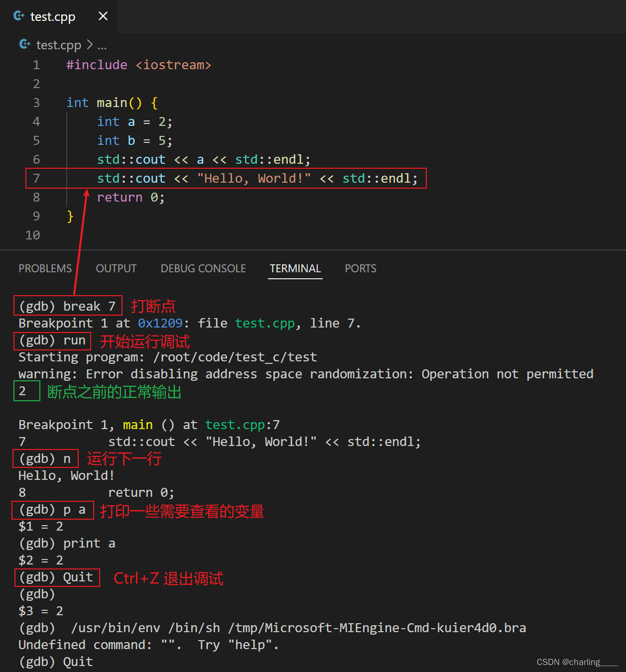The image size is (626, 672).
Task: Place cursor on '#include <iostream>' line
Action: 139,65
